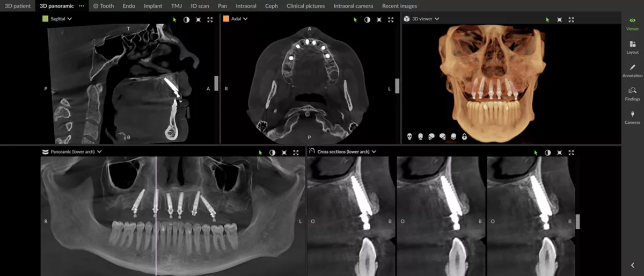
Task: Click the contrast icon in Sagittal view
Action: (186, 19)
